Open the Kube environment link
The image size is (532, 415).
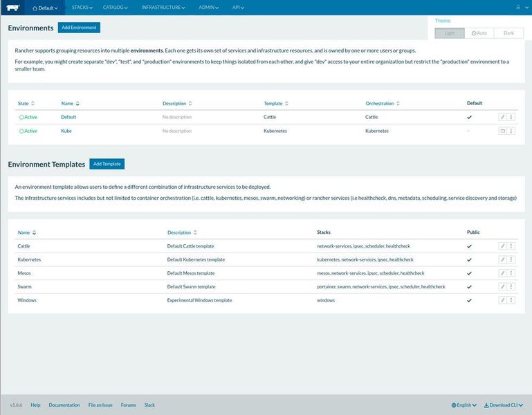(66, 131)
